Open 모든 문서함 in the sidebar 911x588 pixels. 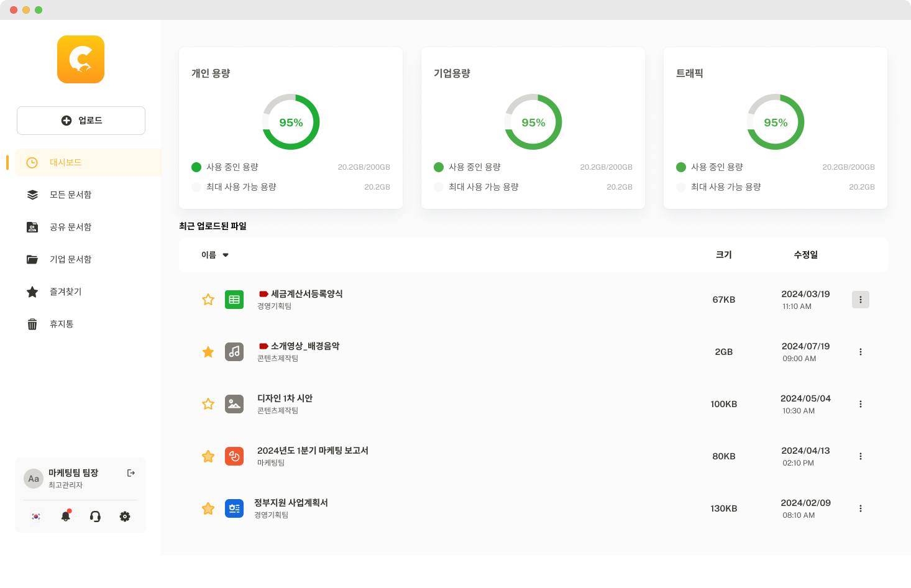(70, 195)
